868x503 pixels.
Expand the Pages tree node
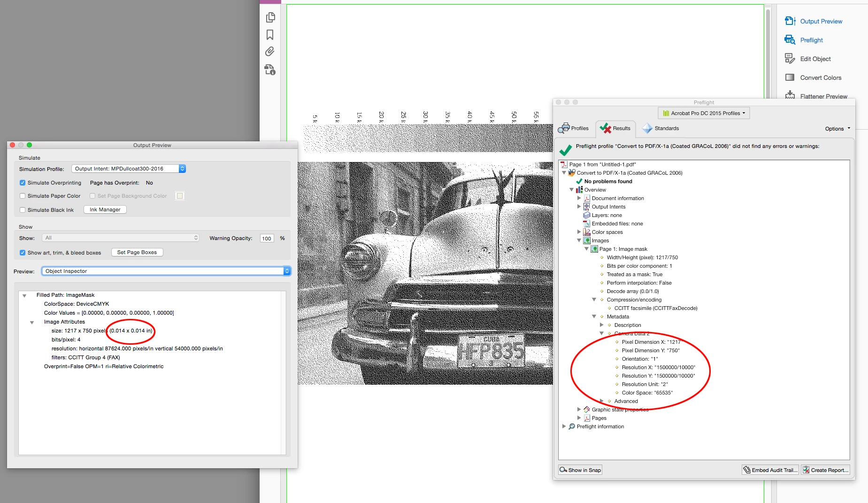click(x=579, y=418)
